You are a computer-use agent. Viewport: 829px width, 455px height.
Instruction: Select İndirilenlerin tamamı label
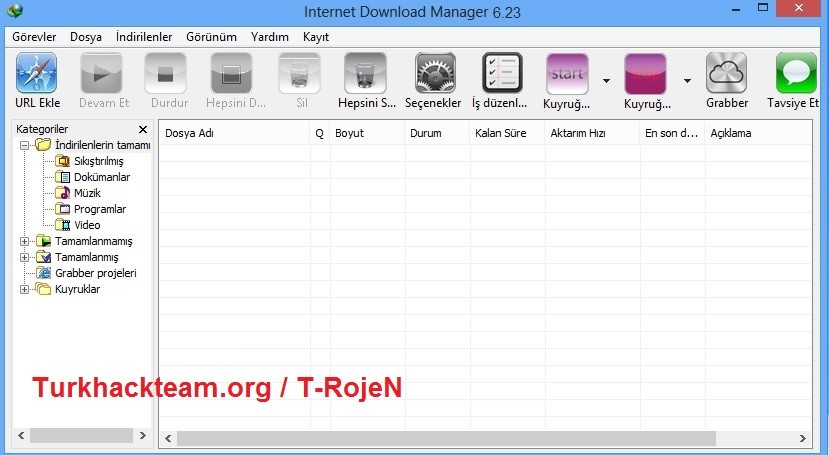click(103, 145)
